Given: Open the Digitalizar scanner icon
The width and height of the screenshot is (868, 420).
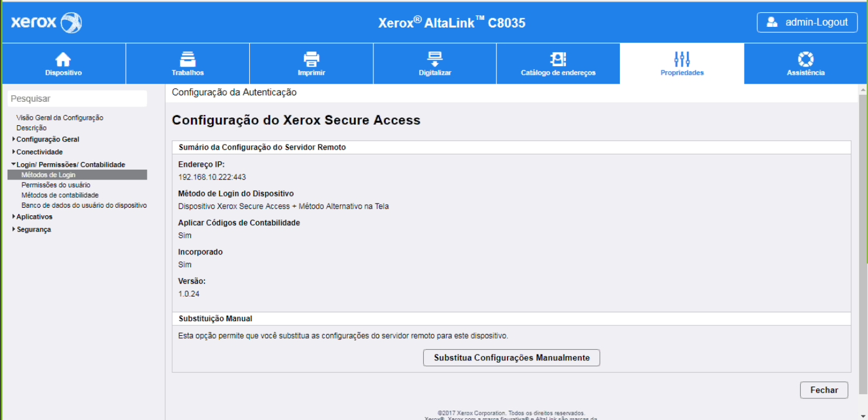Looking at the screenshot, I should 434,59.
